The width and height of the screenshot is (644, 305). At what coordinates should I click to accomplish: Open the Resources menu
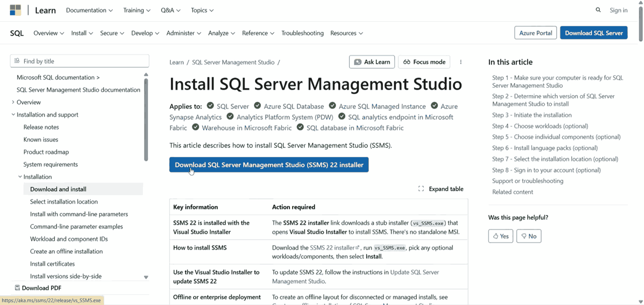pos(346,33)
